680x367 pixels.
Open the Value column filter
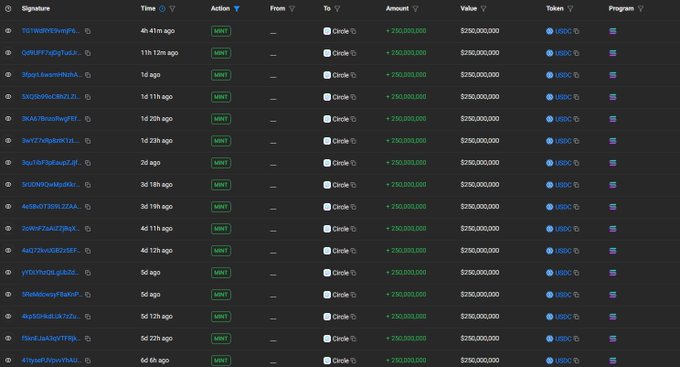pyautogui.click(x=484, y=9)
